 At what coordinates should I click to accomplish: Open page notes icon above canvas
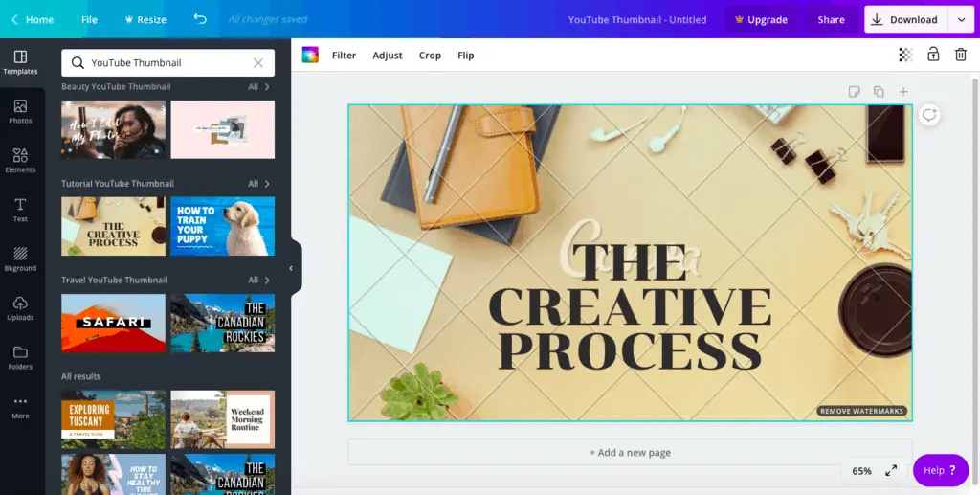click(x=855, y=92)
